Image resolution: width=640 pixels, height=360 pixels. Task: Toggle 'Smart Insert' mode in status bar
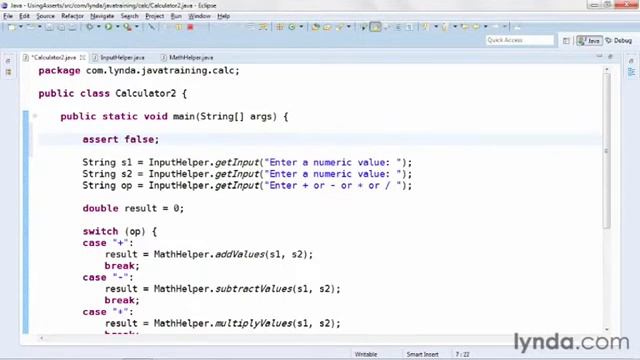422,354
